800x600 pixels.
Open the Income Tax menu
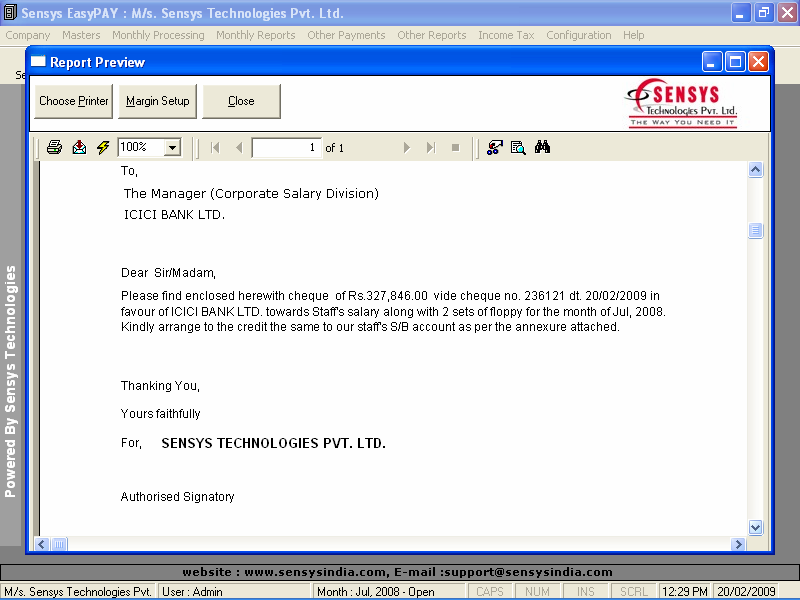(x=506, y=35)
